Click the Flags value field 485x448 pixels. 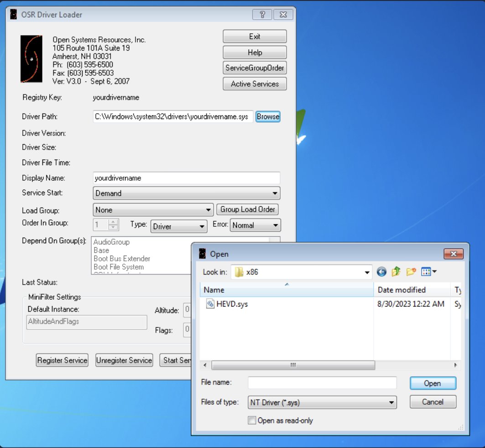coord(187,329)
